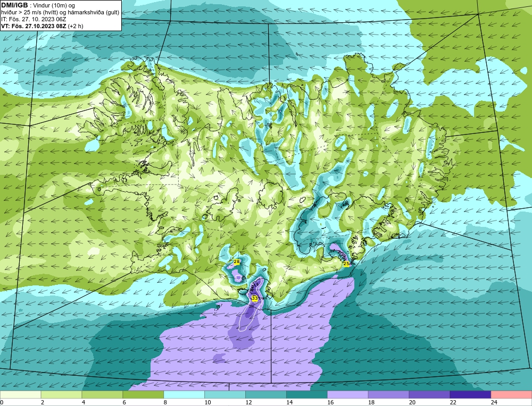Screen dimensions: 532x406
Task: Click the '(+2 h)' forecast offset text
Action: (76, 26)
